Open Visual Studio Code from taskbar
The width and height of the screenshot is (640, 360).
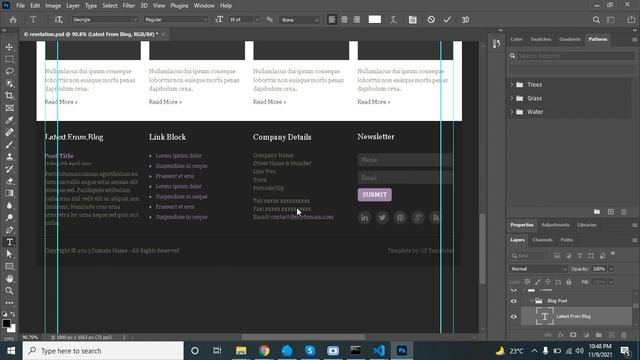(x=379, y=351)
